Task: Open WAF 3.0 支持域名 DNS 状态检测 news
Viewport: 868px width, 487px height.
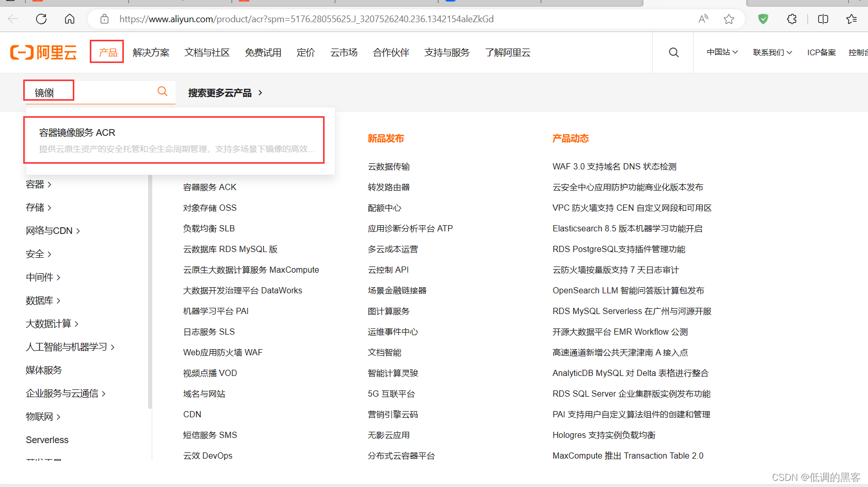Action: [x=614, y=166]
